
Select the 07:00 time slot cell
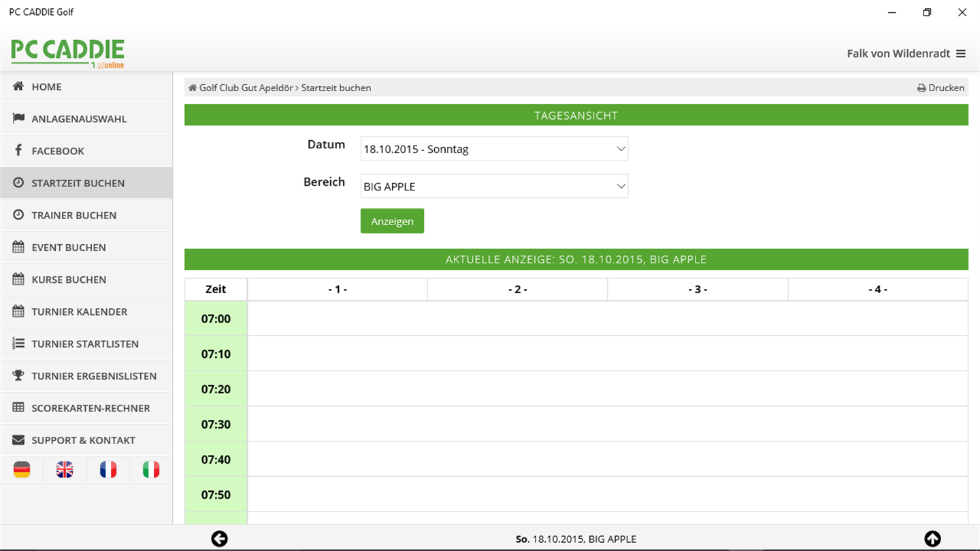pos(216,318)
